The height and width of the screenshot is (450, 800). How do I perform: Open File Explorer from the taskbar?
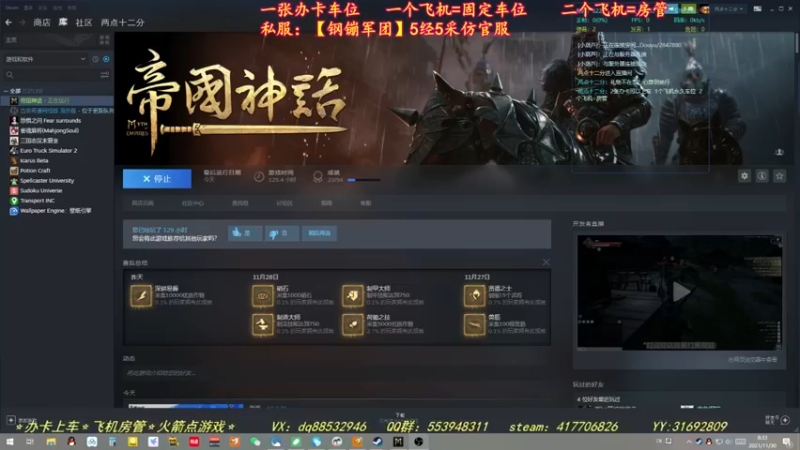coord(51,442)
